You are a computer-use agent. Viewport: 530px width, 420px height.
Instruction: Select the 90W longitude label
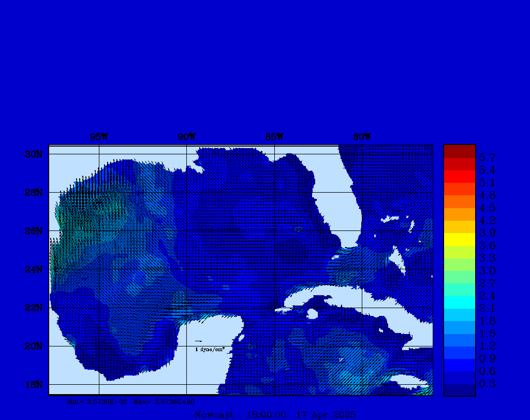point(186,137)
